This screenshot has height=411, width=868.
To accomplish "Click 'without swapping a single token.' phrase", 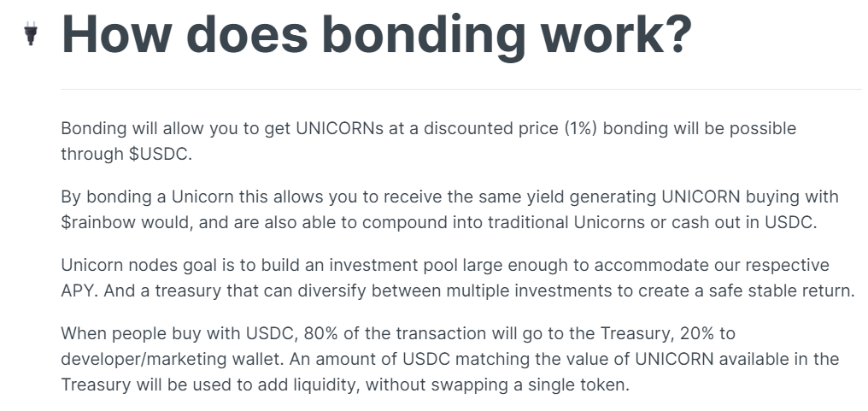I will point(497,385).
